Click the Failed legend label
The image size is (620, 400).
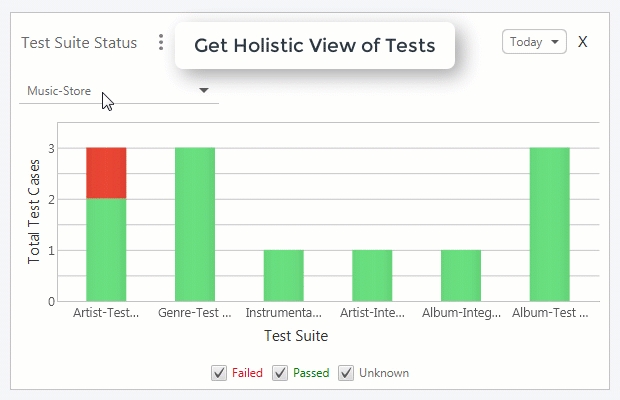[x=247, y=373]
